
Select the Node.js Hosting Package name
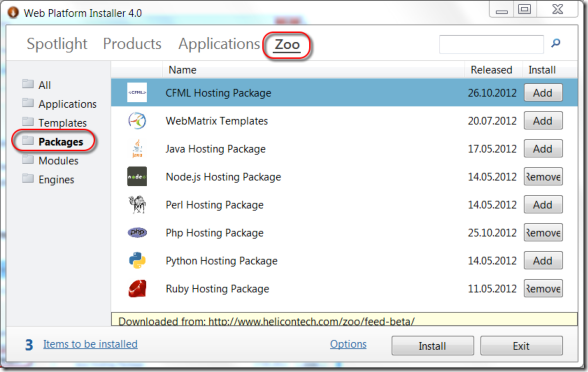click(223, 177)
